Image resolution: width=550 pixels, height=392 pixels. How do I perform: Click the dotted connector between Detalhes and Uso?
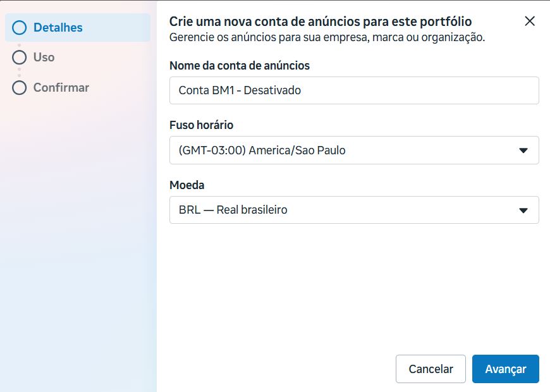pyautogui.click(x=20, y=42)
